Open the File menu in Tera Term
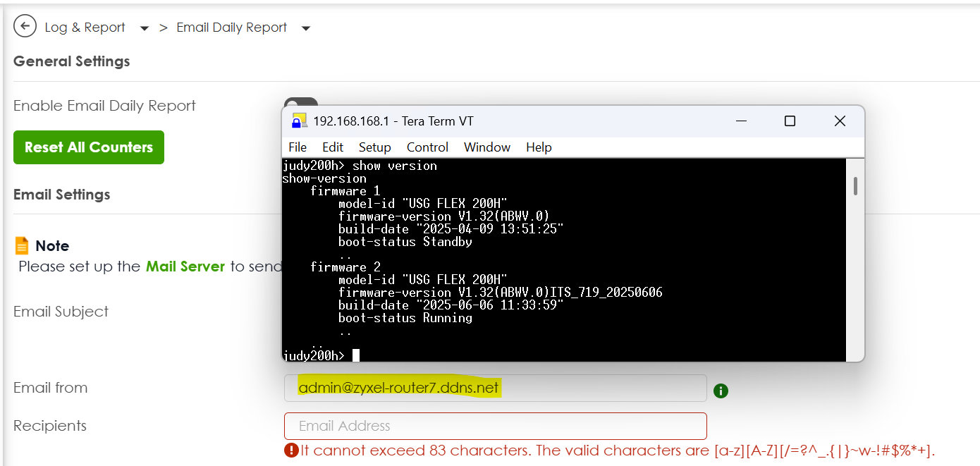 pyautogui.click(x=298, y=147)
